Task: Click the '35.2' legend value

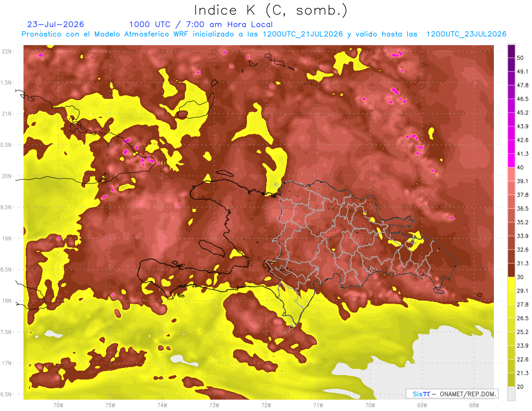Action: pos(522,222)
